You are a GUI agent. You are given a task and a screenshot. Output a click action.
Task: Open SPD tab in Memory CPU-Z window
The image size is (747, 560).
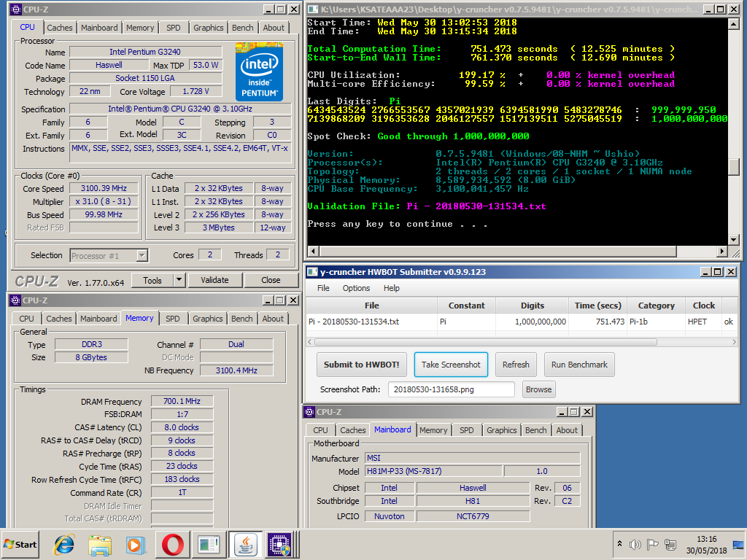tap(172, 319)
